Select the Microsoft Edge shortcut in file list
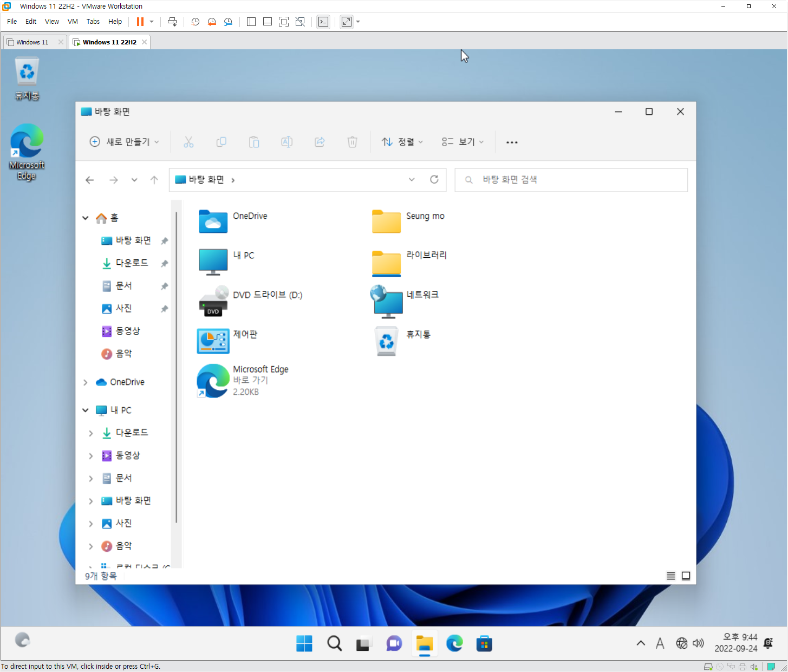 pyautogui.click(x=243, y=381)
